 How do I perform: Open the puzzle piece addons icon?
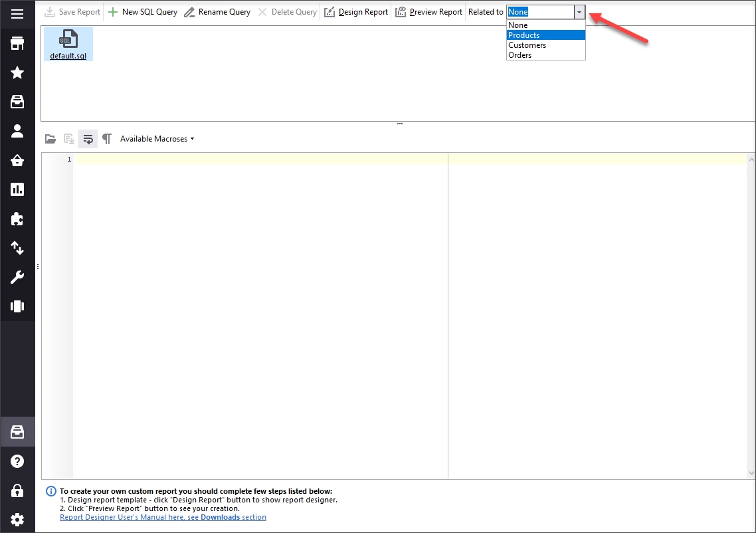pyautogui.click(x=17, y=219)
